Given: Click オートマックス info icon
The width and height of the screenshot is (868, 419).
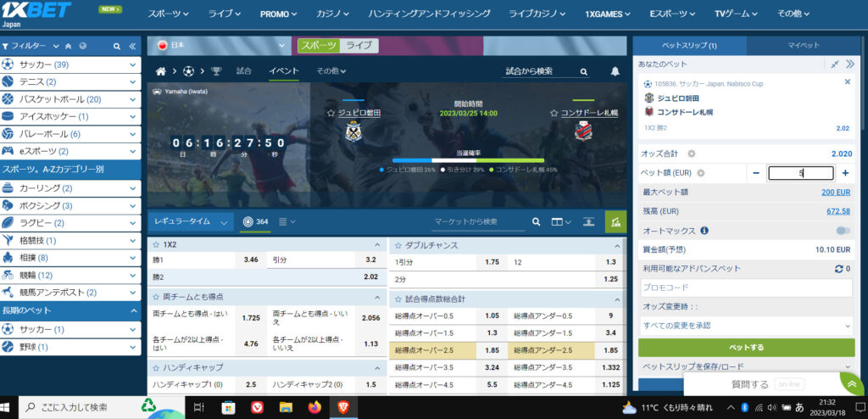Looking at the screenshot, I should [x=704, y=231].
